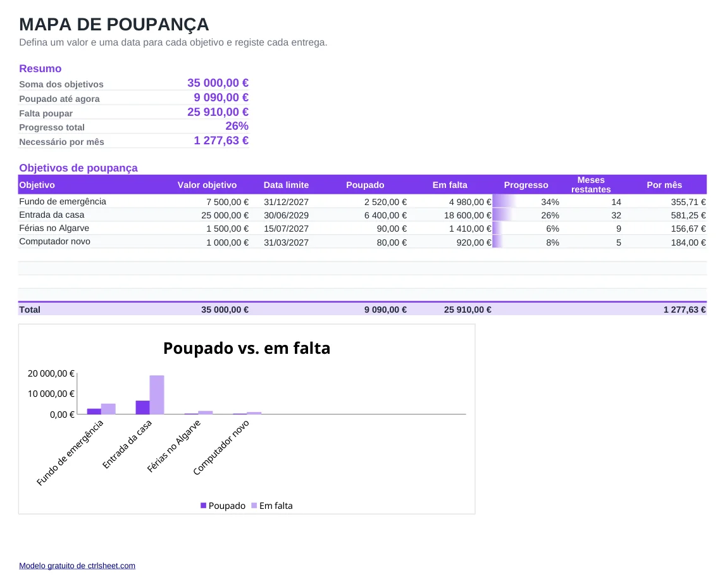Click the 'Total' row label
This screenshot has width=725, height=588.
[x=30, y=310]
